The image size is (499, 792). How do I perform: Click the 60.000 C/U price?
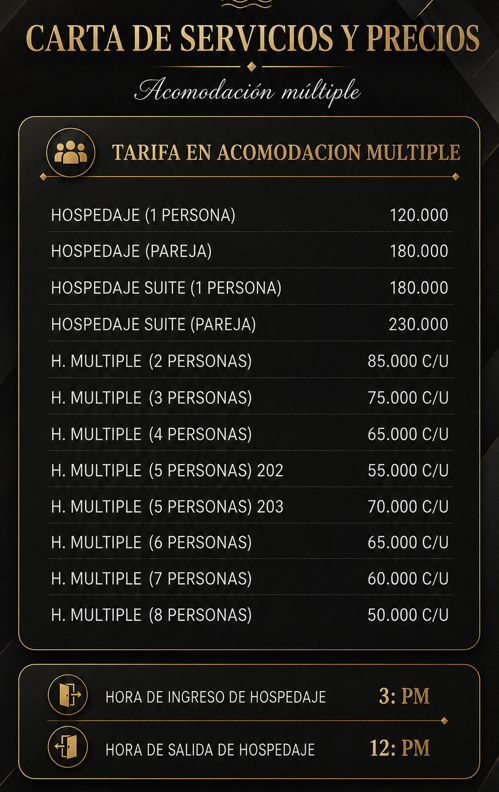[408, 578]
